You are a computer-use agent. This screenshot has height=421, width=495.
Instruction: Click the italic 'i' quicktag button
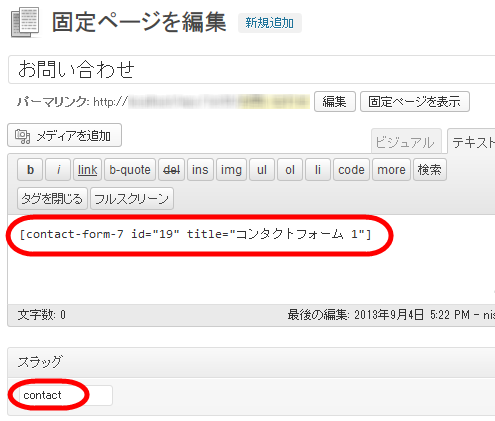click(x=58, y=170)
